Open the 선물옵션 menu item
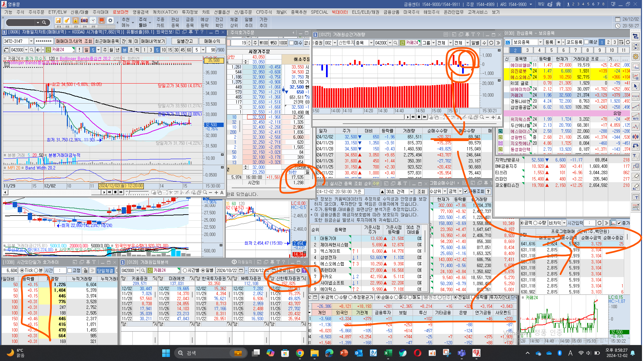Viewport: 644px width, 361px height. pos(222,12)
